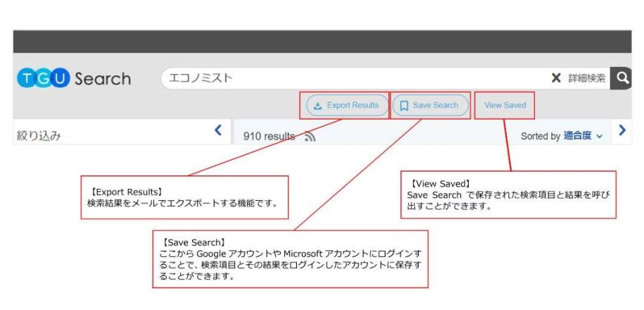Image resolution: width=644 pixels, height=310 pixels.
Task: Click the magnifier search button
Action: pos(621,78)
